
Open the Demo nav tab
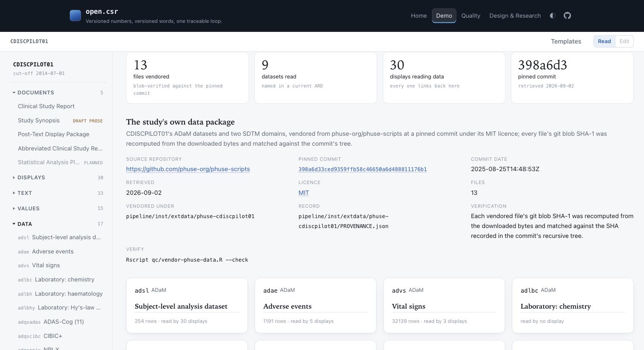444,16
